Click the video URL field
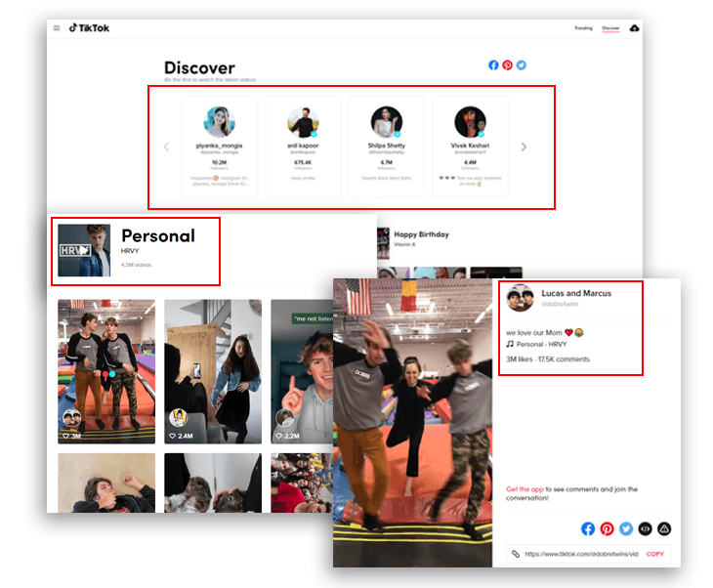The height and width of the screenshot is (588, 713). [x=581, y=554]
